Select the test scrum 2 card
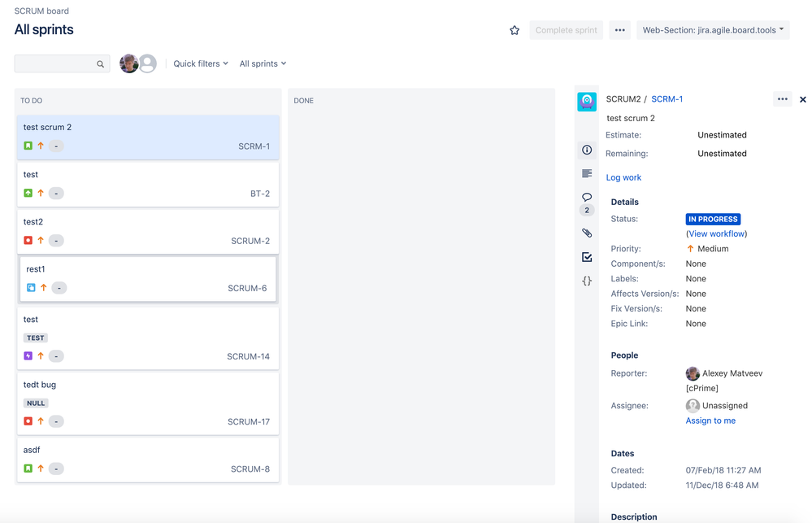 [x=148, y=137]
